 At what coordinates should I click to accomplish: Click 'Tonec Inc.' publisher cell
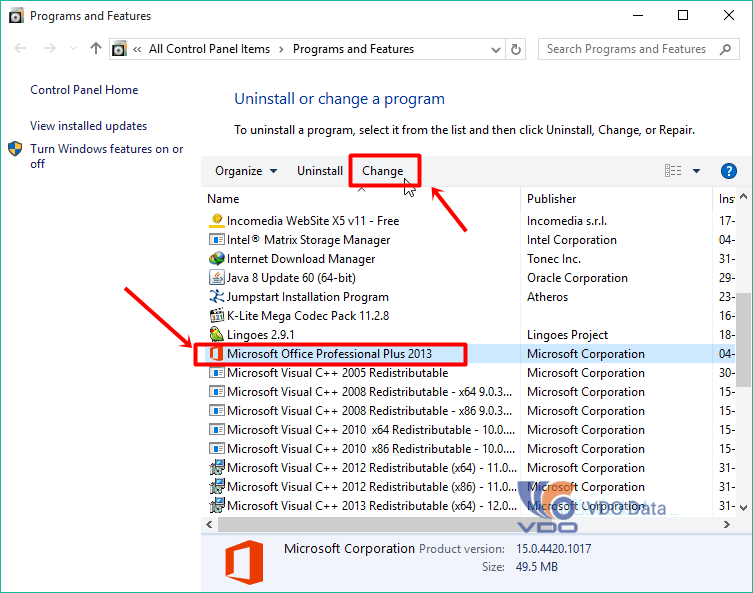pos(554,259)
